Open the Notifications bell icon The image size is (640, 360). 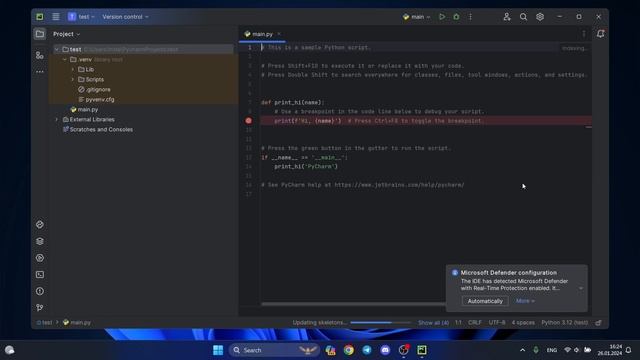coord(600,34)
